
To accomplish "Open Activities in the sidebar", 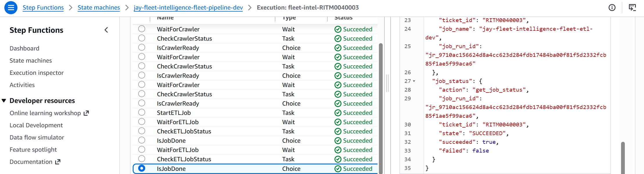I will click(x=22, y=85).
